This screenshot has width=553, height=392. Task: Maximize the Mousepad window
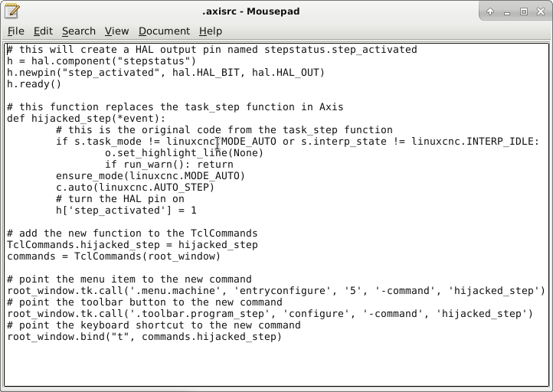524,11
